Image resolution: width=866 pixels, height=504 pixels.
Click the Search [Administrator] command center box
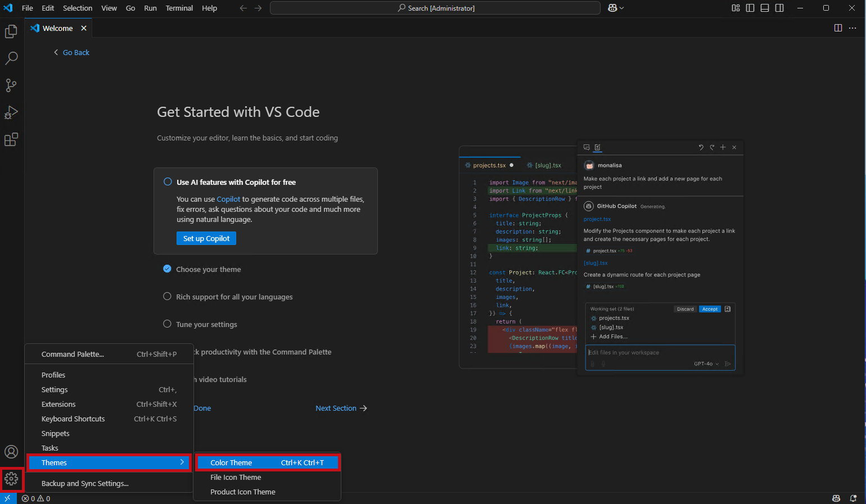435,8
